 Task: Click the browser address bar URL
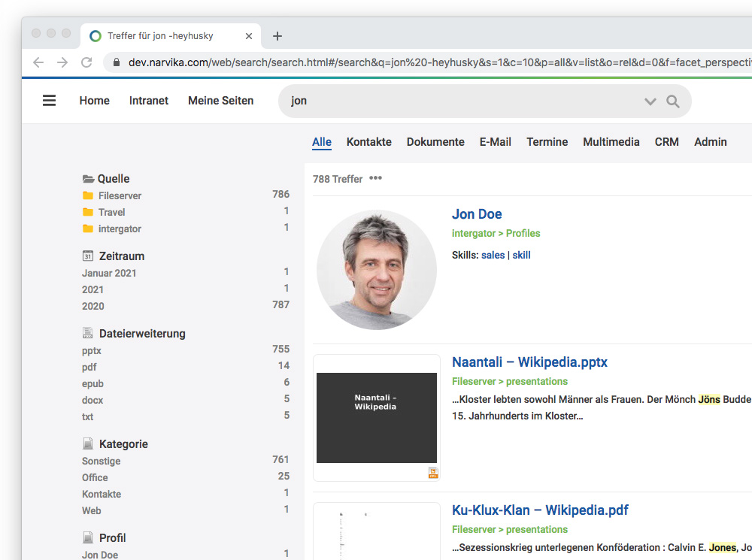439,62
